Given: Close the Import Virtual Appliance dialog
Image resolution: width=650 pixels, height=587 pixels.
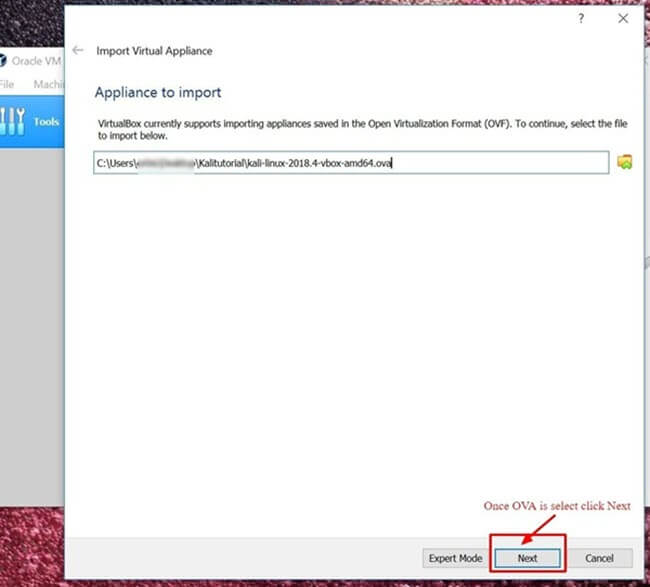Looking at the screenshot, I should coord(623,19).
